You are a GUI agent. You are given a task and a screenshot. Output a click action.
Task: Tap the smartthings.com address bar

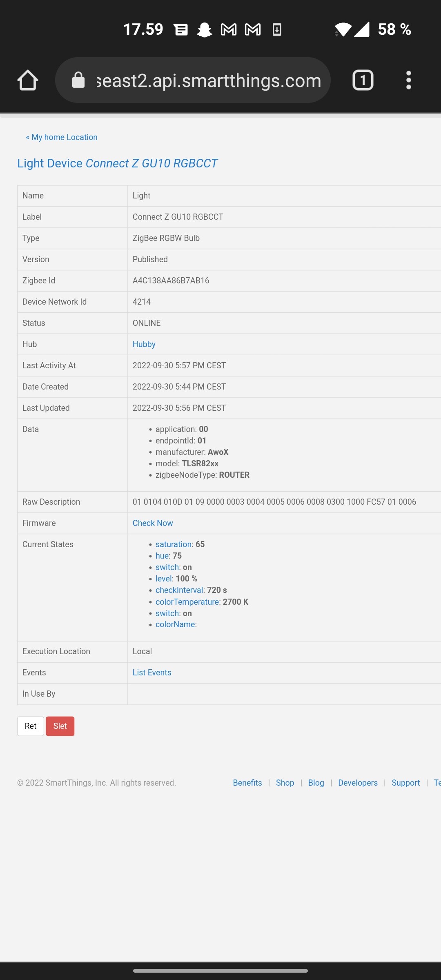point(193,80)
